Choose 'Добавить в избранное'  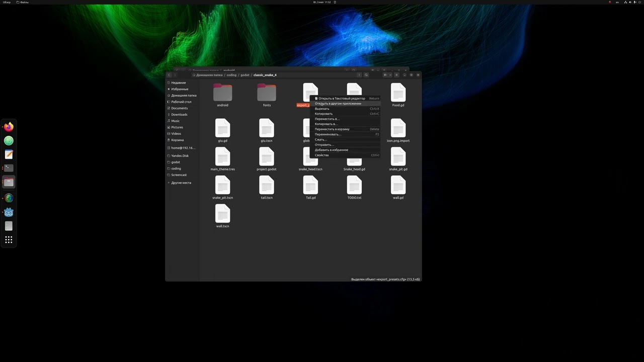click(345, 150)
